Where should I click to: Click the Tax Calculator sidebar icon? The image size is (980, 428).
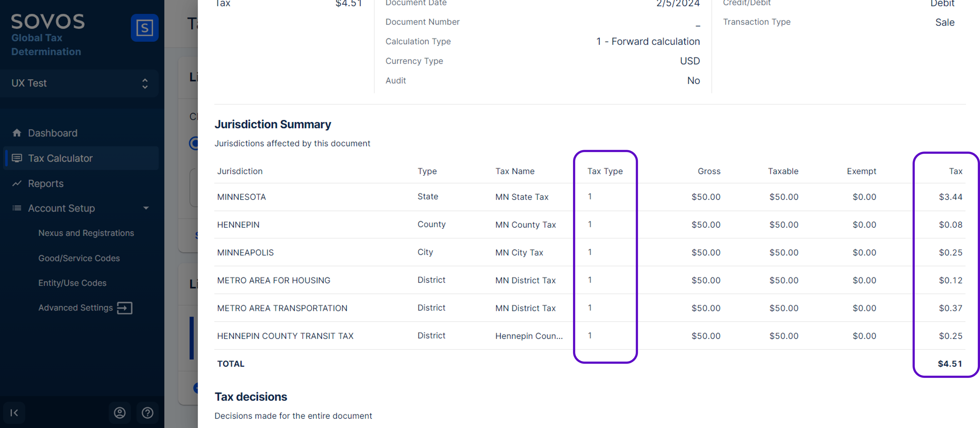click(x=17, y=158)
